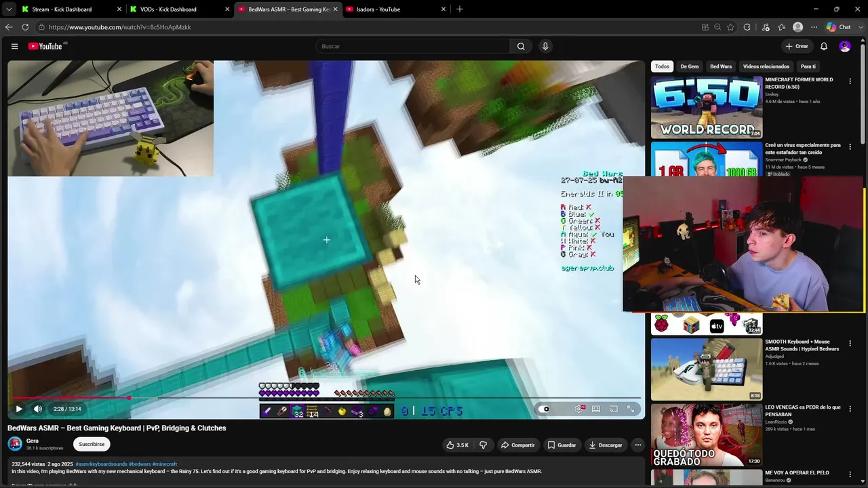Image resolution: width=868 pixels, height=488 pixels.
Task: Open the Minecraft Former World Record thumbnail
Action: (707, 107)
